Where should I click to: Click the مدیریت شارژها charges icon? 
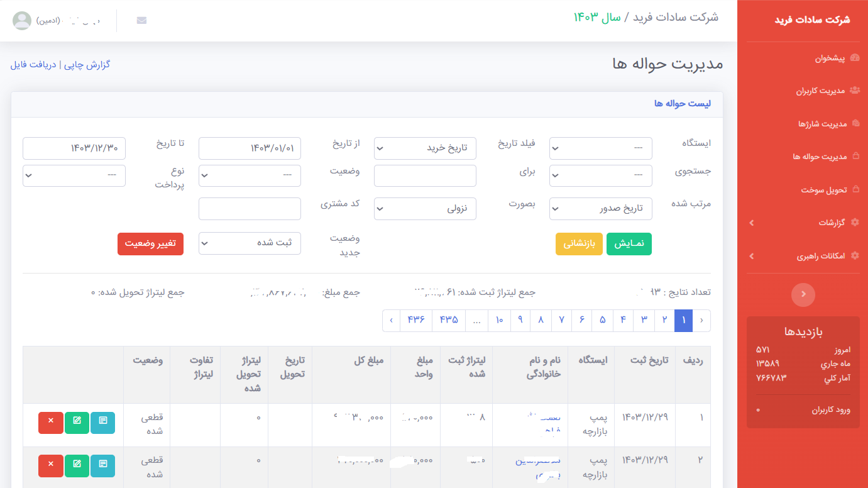855,123
